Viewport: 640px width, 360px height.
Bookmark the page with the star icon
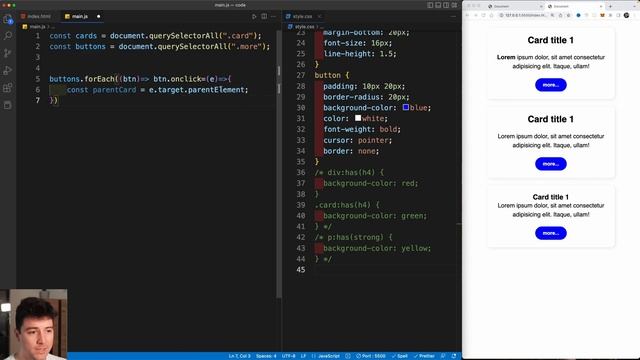[568, 15]
